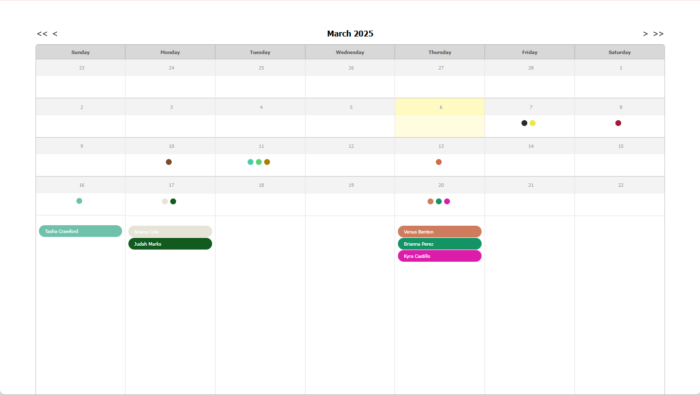Click the yellow dot on March 7

pos(533,123)
